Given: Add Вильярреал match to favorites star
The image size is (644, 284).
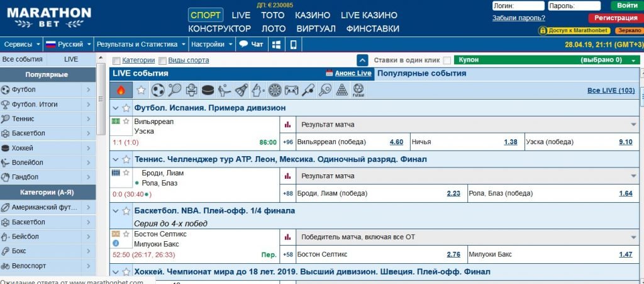Looking at the screenshot, I should (126, 122).
